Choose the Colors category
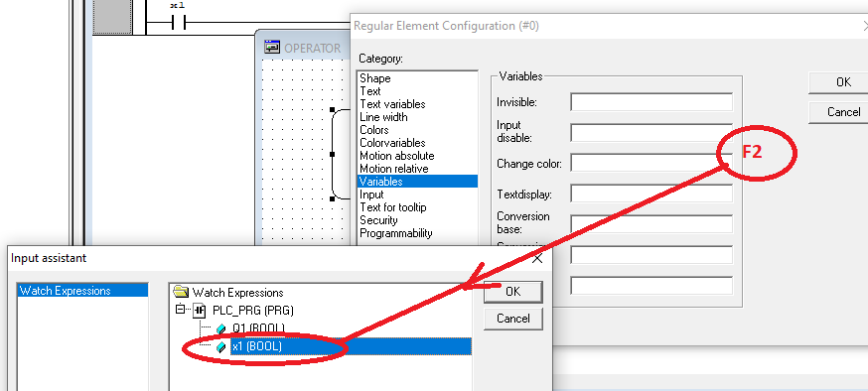 [374, 130]
